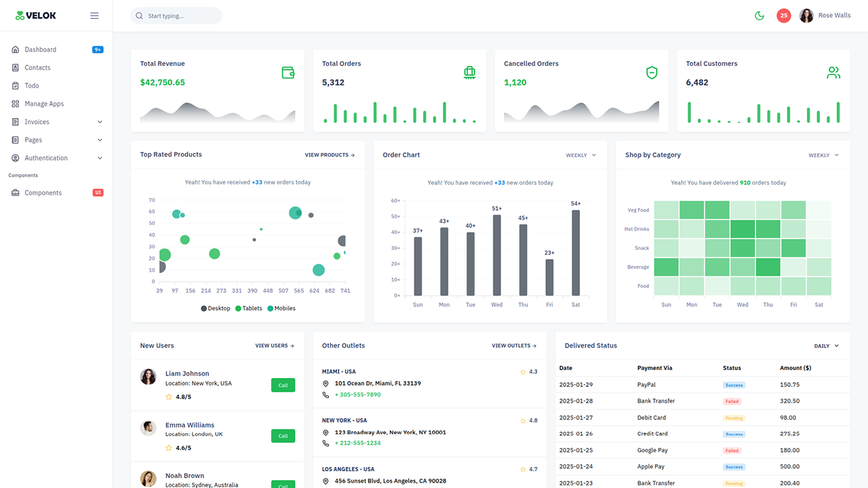Open the Weekly dropdown on Order Chart
868x488 pixels.
tap(580, 155)
